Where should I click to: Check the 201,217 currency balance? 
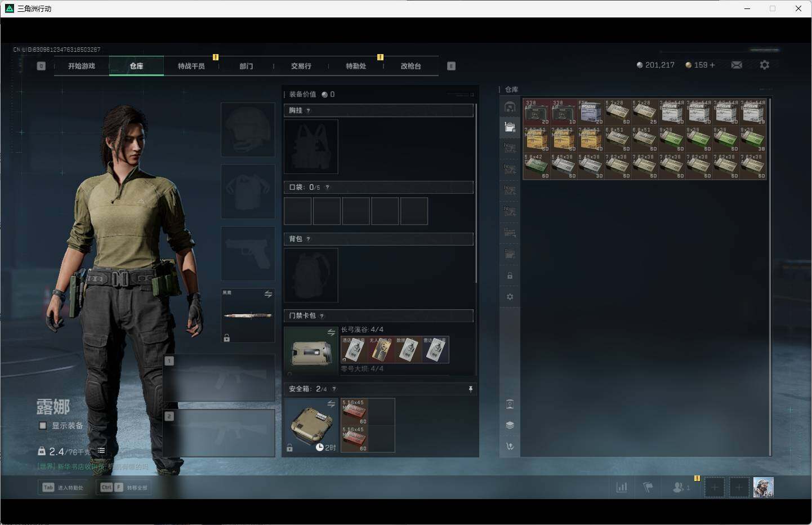click(655, 65)
